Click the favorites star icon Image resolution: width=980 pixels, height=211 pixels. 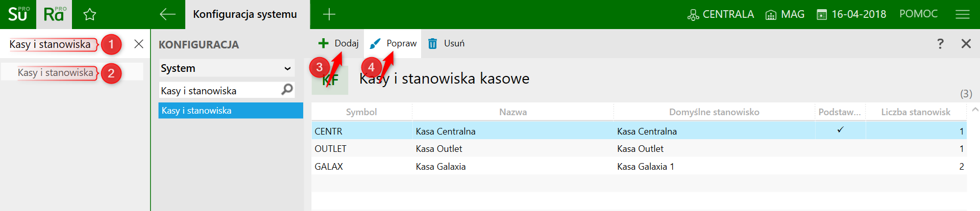click(x=90, y=14)
